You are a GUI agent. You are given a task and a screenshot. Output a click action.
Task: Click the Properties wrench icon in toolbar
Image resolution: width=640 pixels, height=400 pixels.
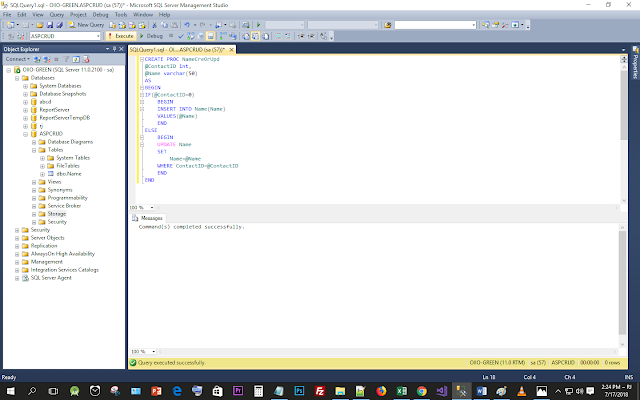click(505, 25)
